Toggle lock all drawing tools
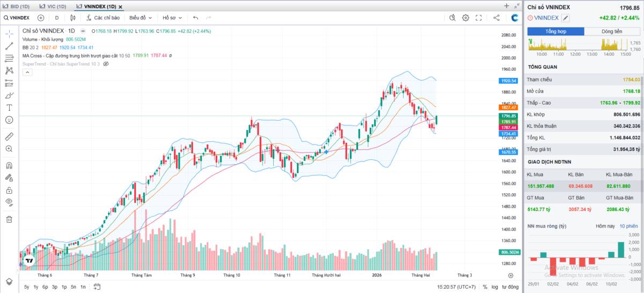 click(9, 190)
